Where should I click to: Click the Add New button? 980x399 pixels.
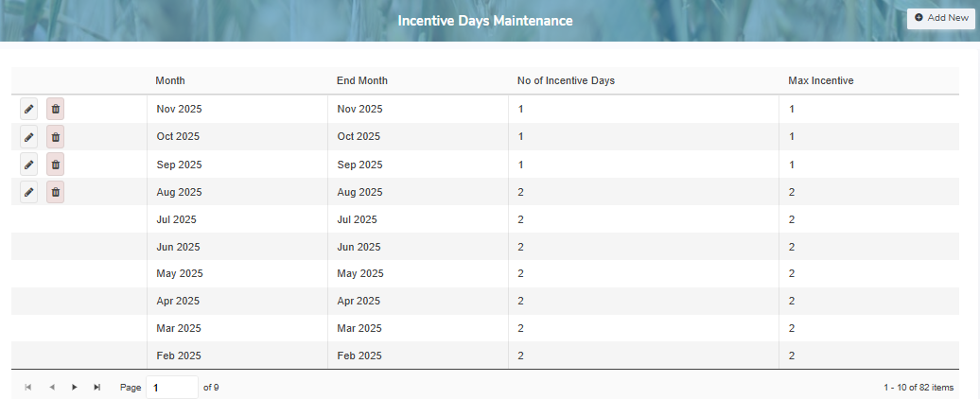(x=941, y=18)
